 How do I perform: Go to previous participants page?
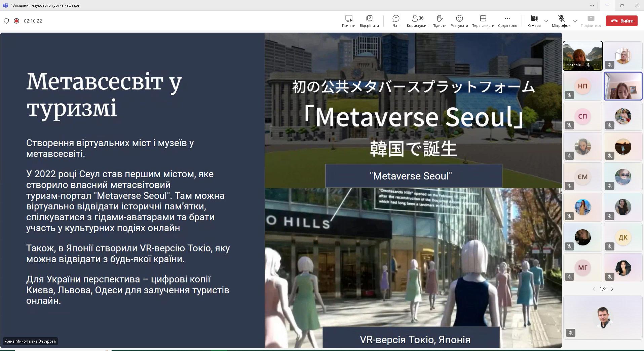point(594,289)
